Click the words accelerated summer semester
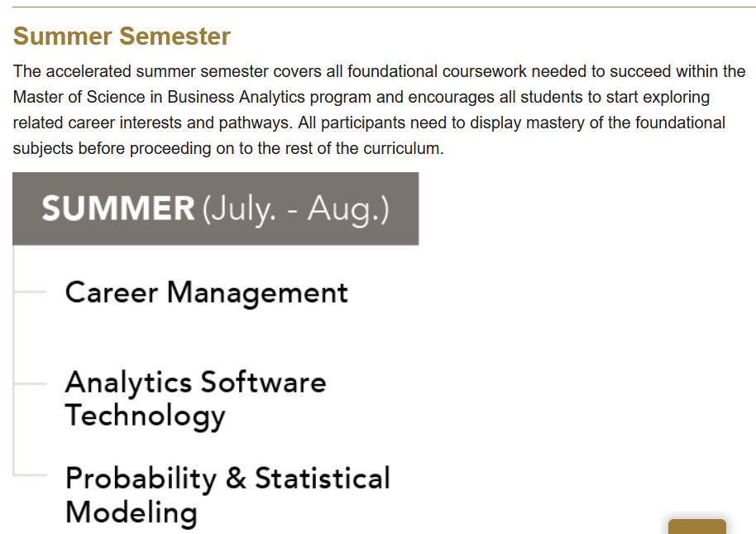756x534 pixels. pos(157,71)
